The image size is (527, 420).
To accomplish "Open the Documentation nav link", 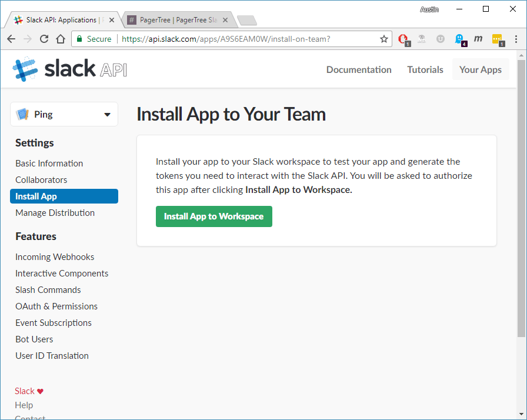I will point(359,69).
